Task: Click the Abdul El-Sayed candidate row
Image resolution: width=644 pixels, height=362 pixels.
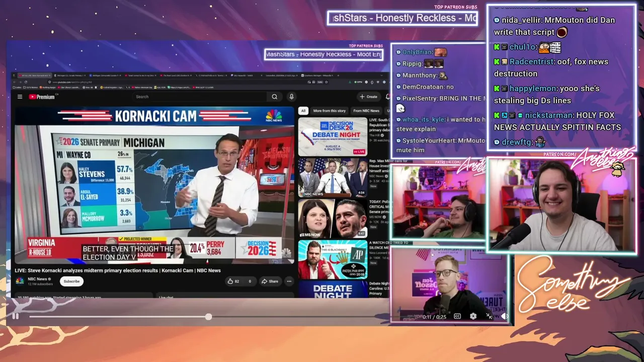Action: coord(96,197)
